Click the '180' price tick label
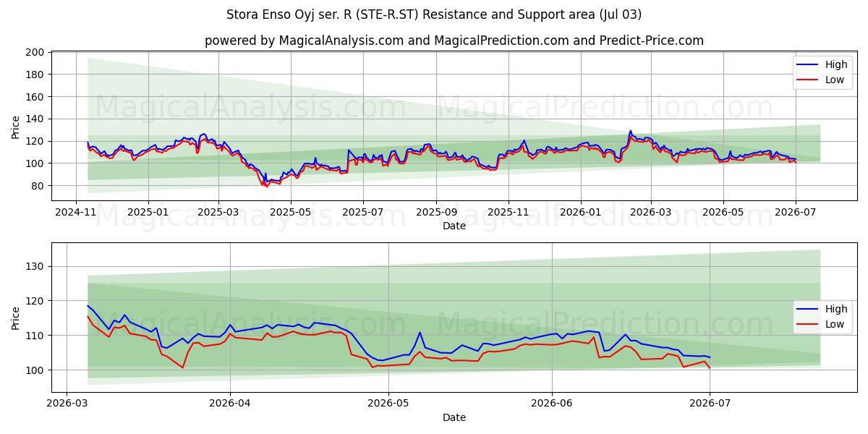This screenshot has height=434, width=868. (35, 75)
